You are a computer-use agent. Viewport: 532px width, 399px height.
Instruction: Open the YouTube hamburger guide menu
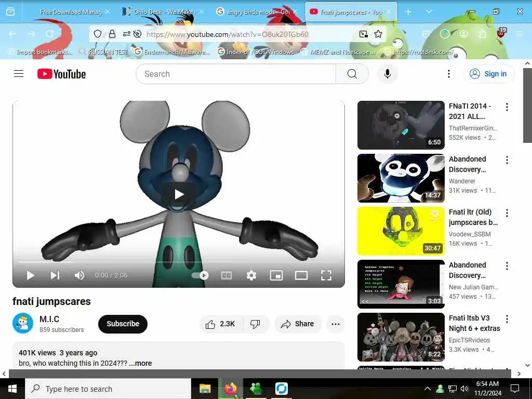[19, 74]
